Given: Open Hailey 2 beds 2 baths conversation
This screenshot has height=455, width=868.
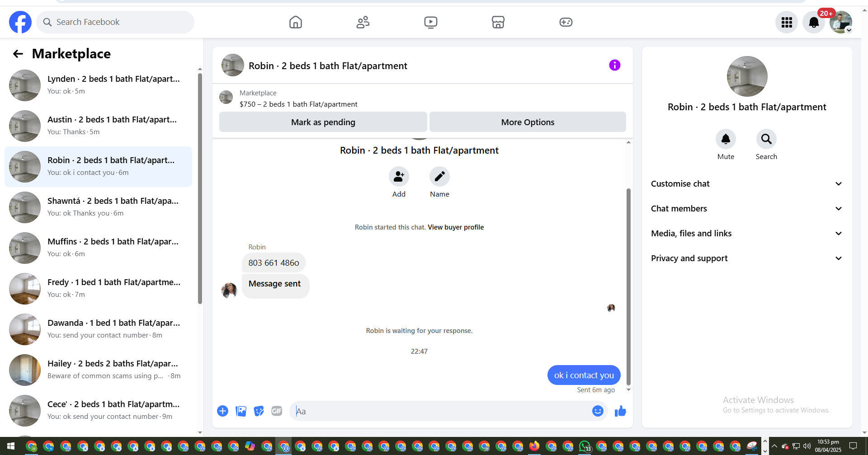Looking at the screenshot, I should 98,370.
